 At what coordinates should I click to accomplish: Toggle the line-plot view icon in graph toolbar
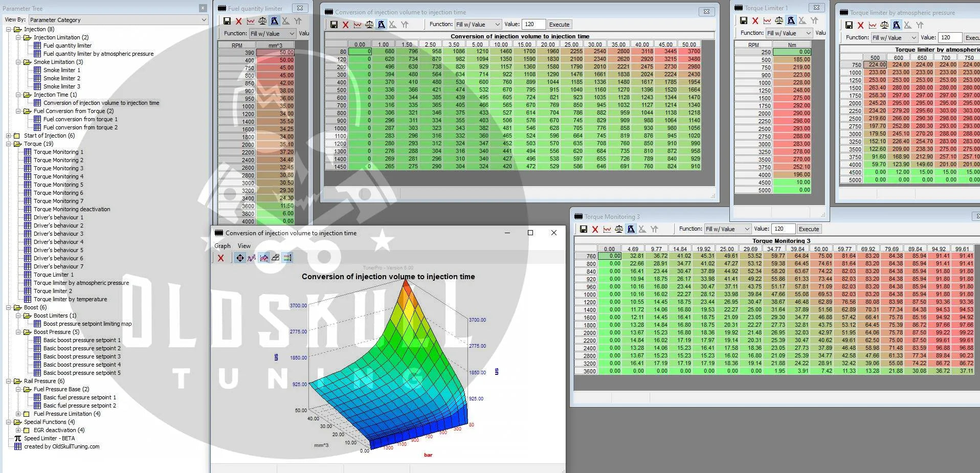pyautogui.click(x=252, y=258)
